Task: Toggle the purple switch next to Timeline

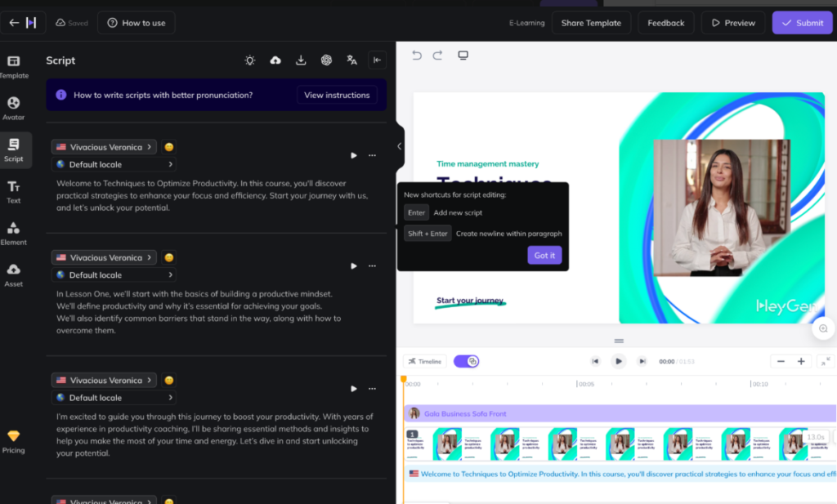Action: coord(466,361)
